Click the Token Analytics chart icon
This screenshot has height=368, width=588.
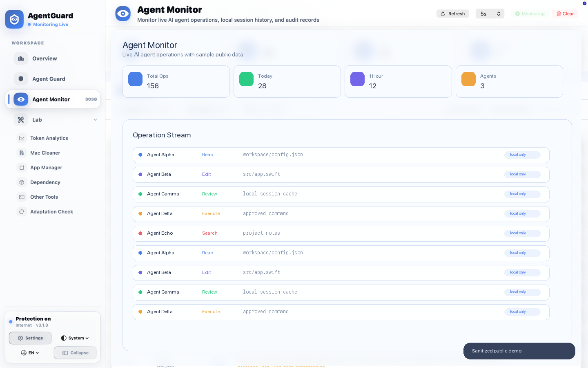pos(22,138)
